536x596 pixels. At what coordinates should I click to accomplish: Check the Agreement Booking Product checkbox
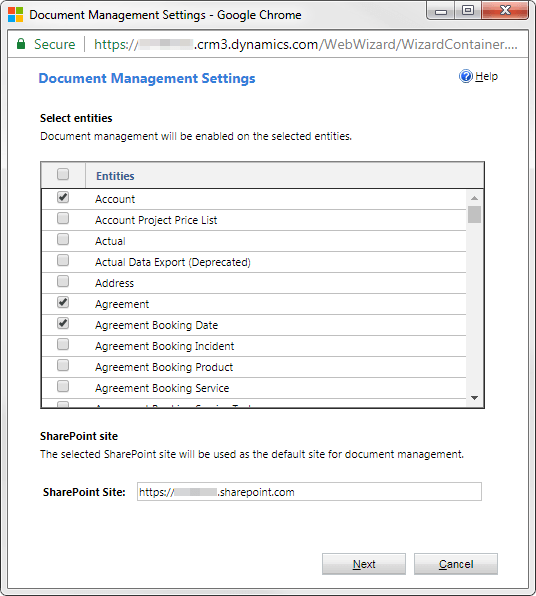click(x=63, y=365)
